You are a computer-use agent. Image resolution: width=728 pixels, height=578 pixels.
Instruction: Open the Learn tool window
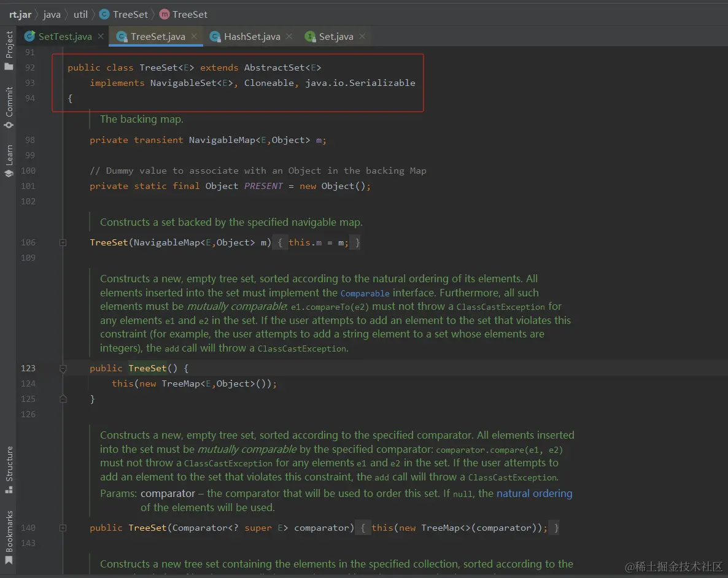[9, 161]
